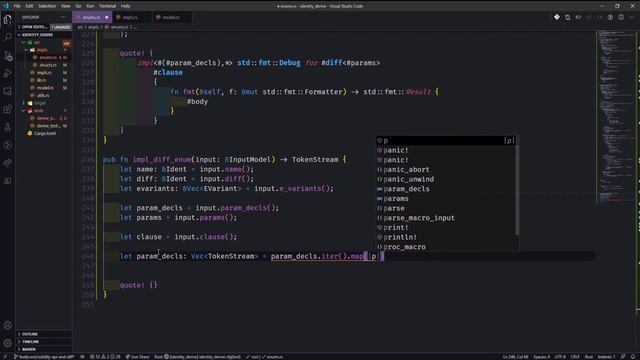
Task: Click the Rust language mode in the status bar
Action: coord(589,357)
